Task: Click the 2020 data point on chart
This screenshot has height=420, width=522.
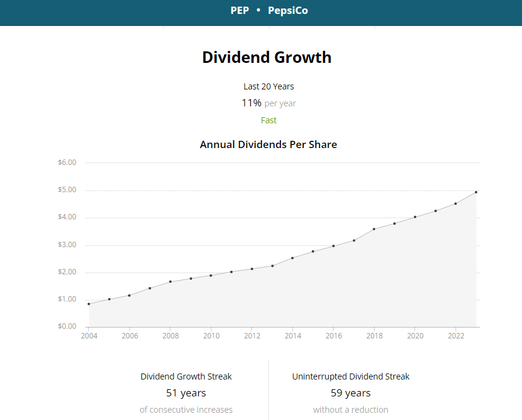Action: pyautogui.click(x=415, y=217)
